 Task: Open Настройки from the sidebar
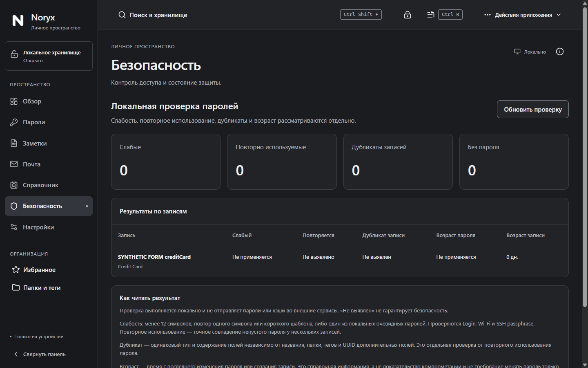click(x=49, y=227)
